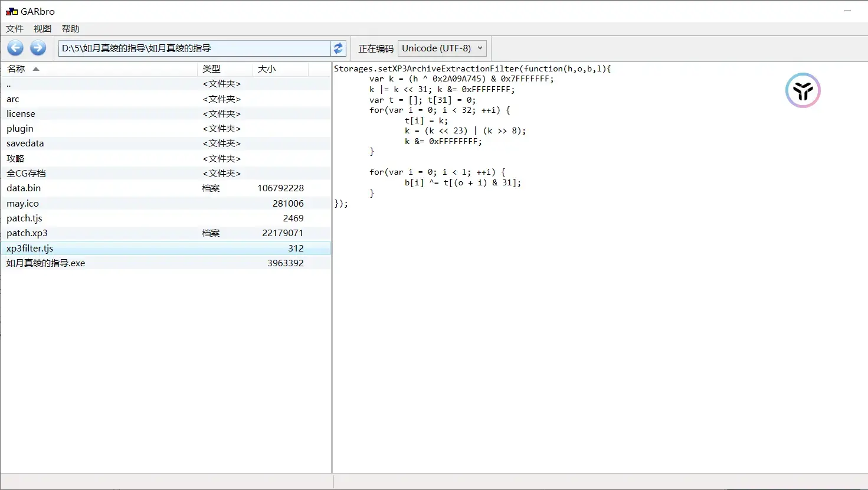Open the 帮助 menu
The height and width of the screenshot is (490, 868).
70,28
